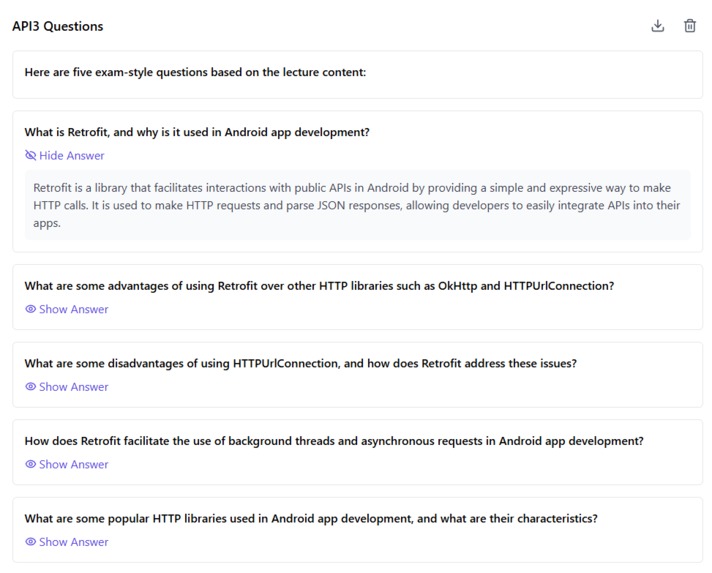Click the download icon for API3 Questions
The height and width of the screenshot is (573, 712).
coord(657,26)
